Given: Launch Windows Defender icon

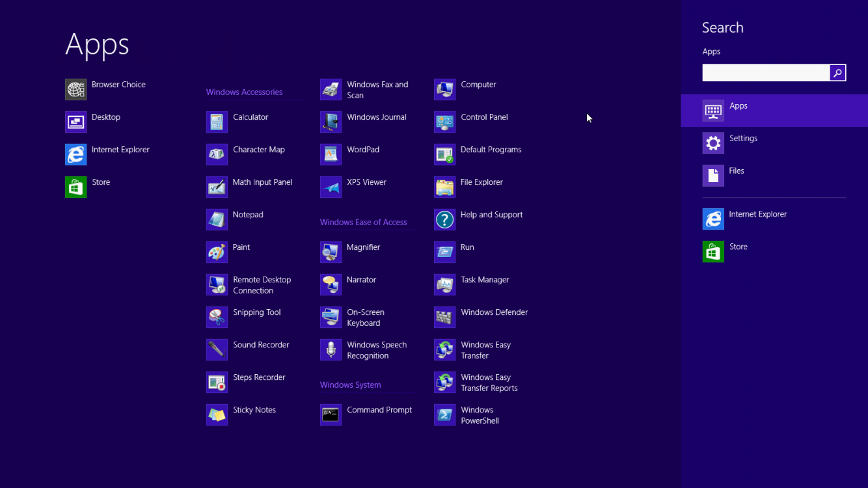Looking at the screenshot, I should pos(444,317).
